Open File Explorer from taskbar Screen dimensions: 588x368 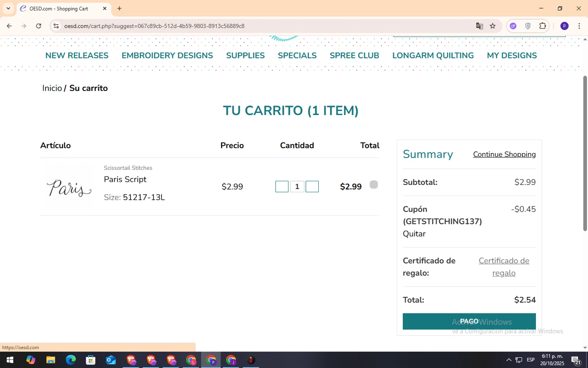click(x=51, y=360)
